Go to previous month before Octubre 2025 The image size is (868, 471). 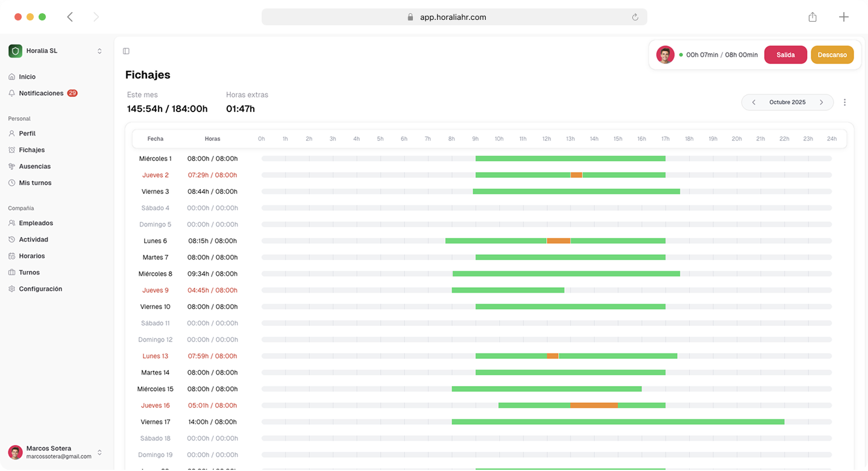coord(753,102)
